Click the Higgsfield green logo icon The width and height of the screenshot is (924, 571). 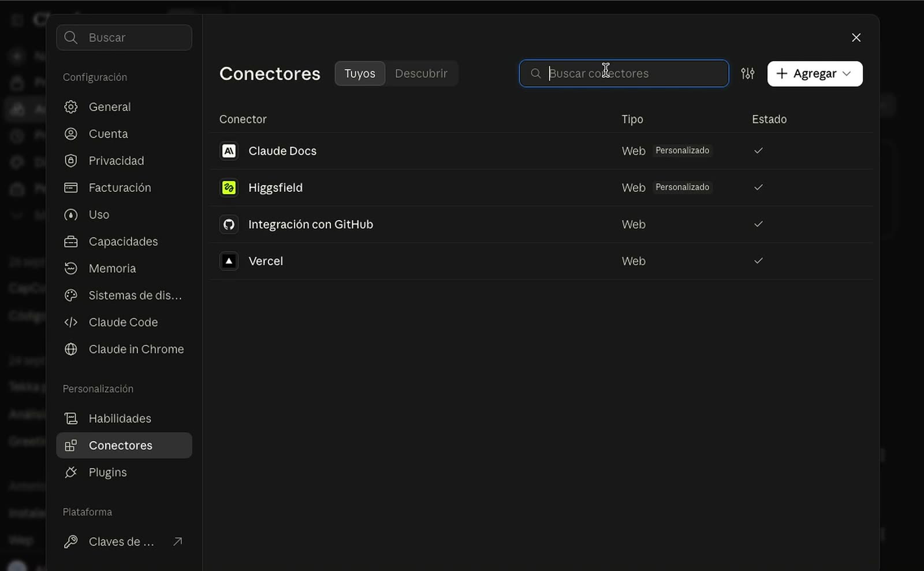(x=229, y=188)
